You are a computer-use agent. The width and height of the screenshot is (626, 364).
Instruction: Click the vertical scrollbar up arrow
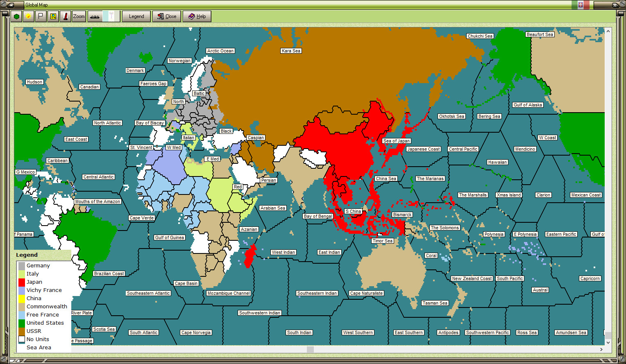[608, 31]
